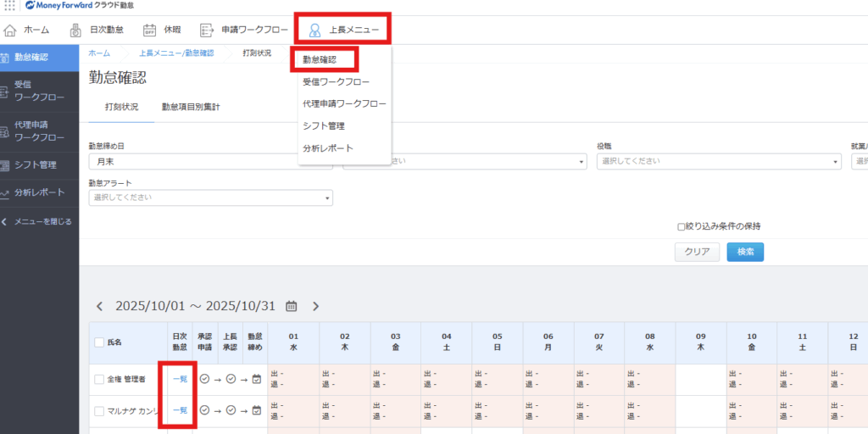Image resolution: width=868 pixels, height=434 pixels.
Task: Open the 申請ワークフロー icon in top navigation
Action: (206, 31)
